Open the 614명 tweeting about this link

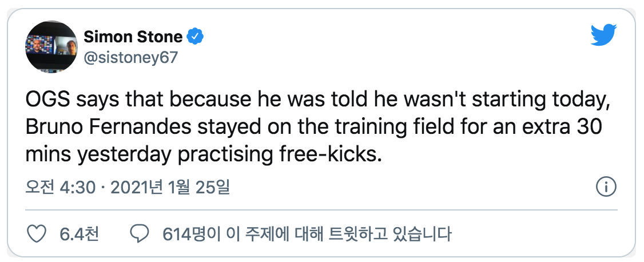[307, 233]
